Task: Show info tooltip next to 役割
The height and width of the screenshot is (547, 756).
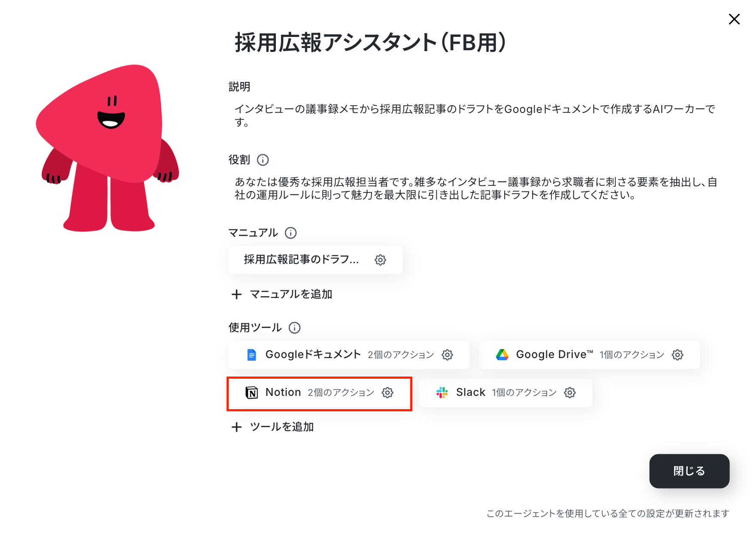Action: [x=263, y=160]
